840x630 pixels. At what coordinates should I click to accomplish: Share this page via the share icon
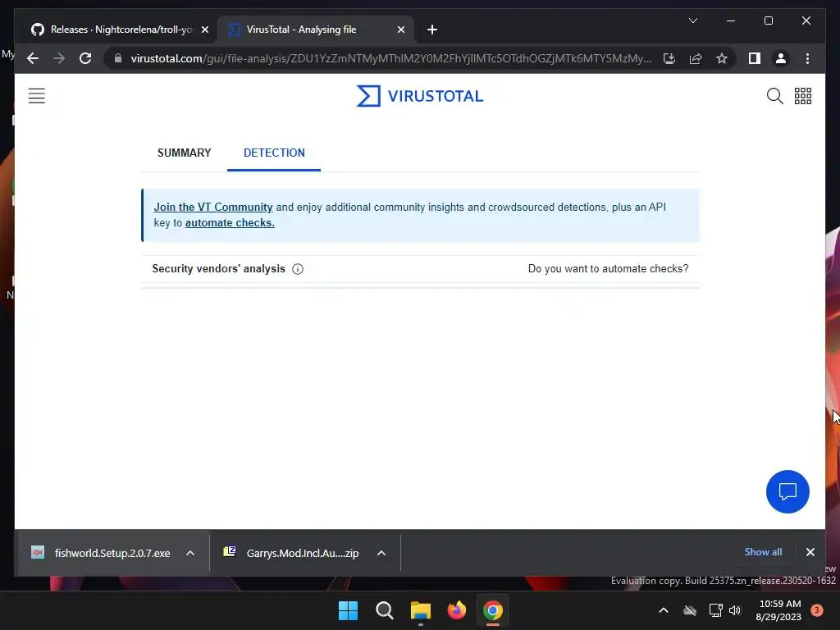coord(696,58)
